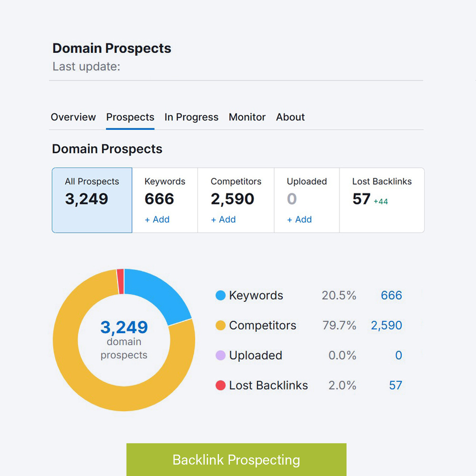Select the Lost Backlinks card
The image size is (476, 476).
pyautogui.click(x=382, y=200)
